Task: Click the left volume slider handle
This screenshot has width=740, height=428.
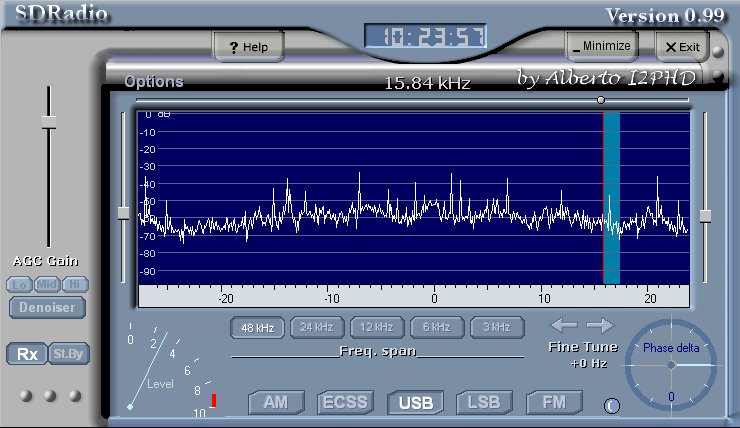Action: point(48,122)
